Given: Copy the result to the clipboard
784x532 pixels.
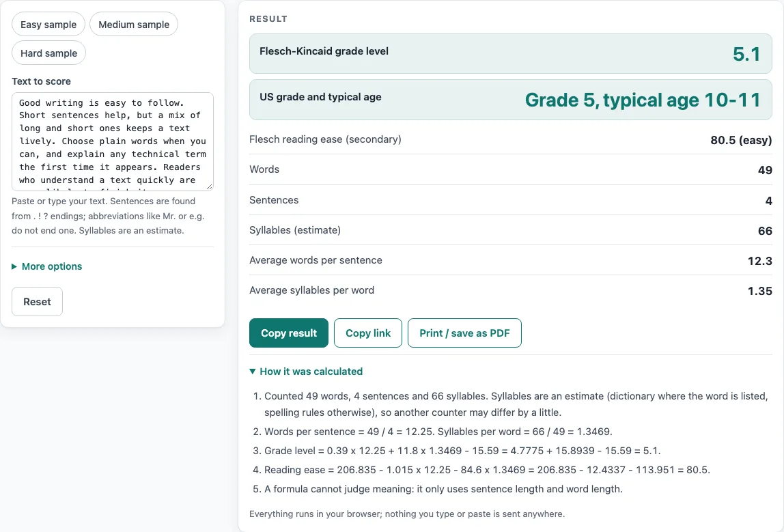Looking at the screenshot, I should pos(288,333).
